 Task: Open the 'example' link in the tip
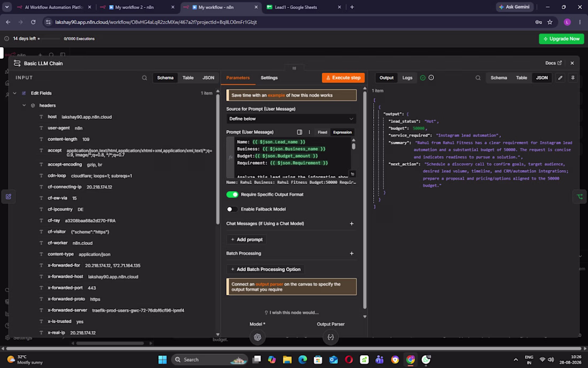click(276, 95)
